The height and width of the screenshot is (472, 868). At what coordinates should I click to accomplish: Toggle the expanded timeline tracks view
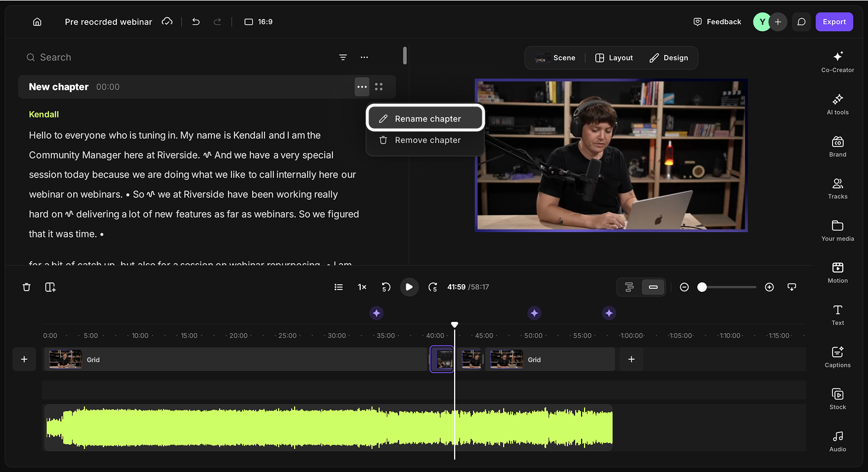pos(629,287)
